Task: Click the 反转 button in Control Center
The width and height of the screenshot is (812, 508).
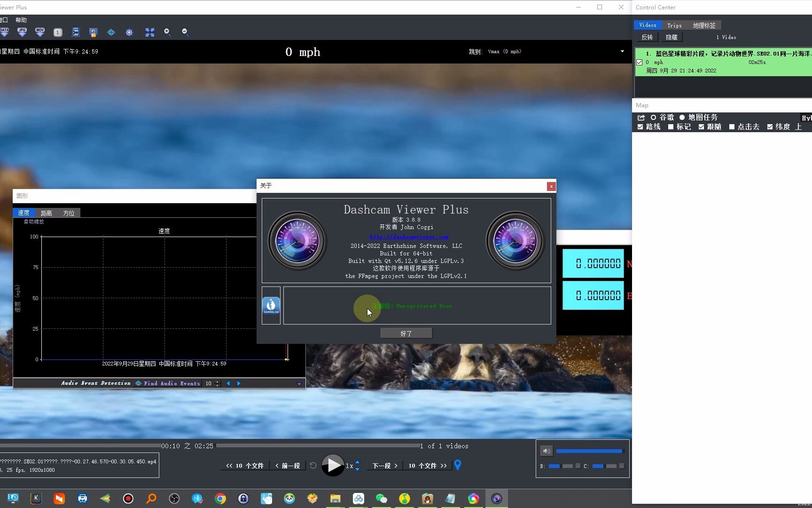Action: (647, 37)
